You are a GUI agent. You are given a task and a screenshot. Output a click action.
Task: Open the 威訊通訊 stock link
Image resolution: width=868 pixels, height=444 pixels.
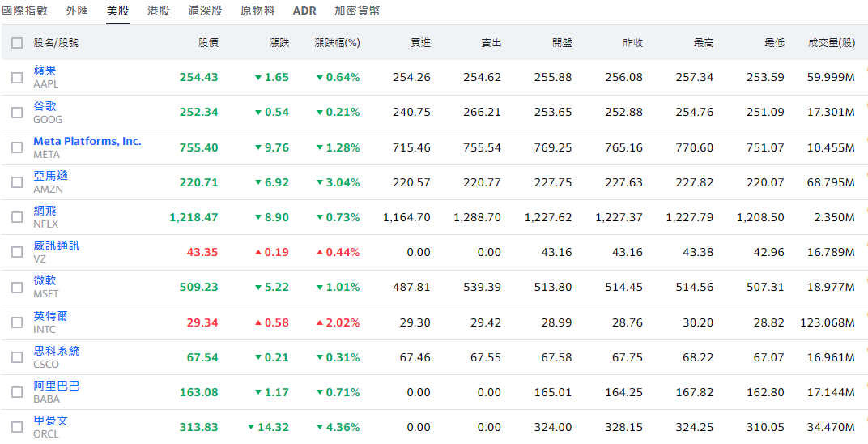coord(57,245)
